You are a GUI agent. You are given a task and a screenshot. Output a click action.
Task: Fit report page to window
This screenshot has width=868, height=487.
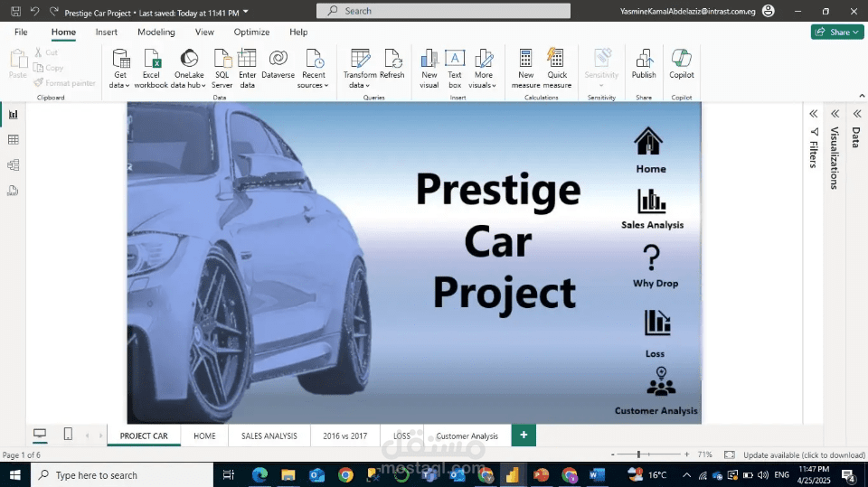click(x=730, y=454)
